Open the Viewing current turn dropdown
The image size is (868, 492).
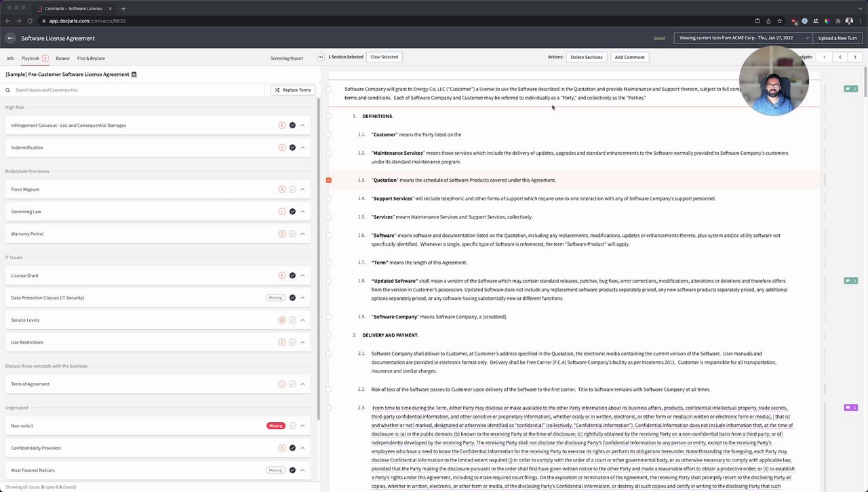tap(743, 38)
